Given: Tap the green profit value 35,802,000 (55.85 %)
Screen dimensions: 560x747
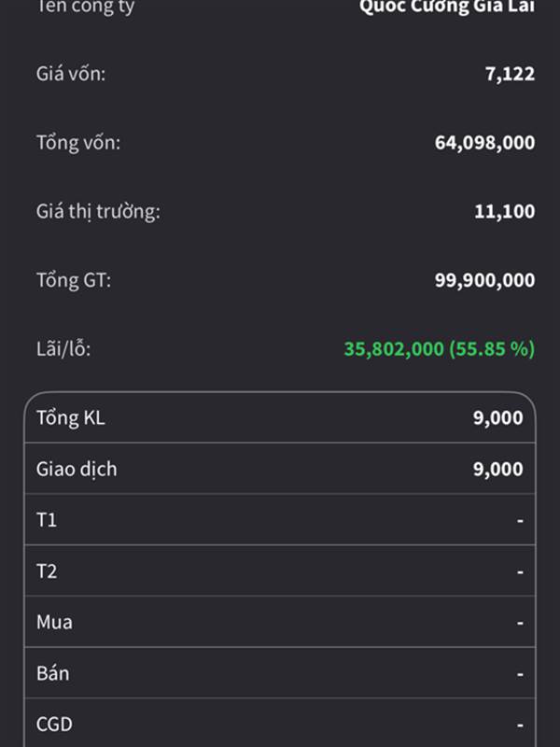Looking at the screenshot, I should coord(439,348).
